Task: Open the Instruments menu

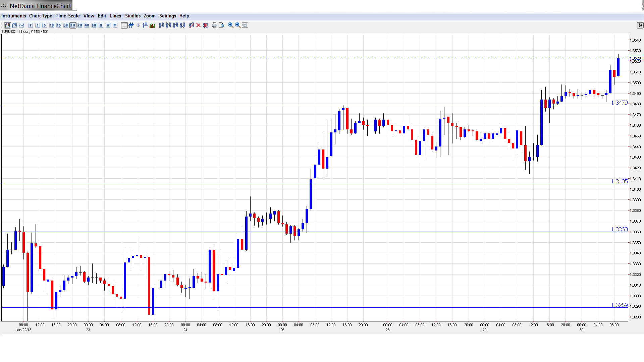Action: pyautogui.click(x=13, y=16)
